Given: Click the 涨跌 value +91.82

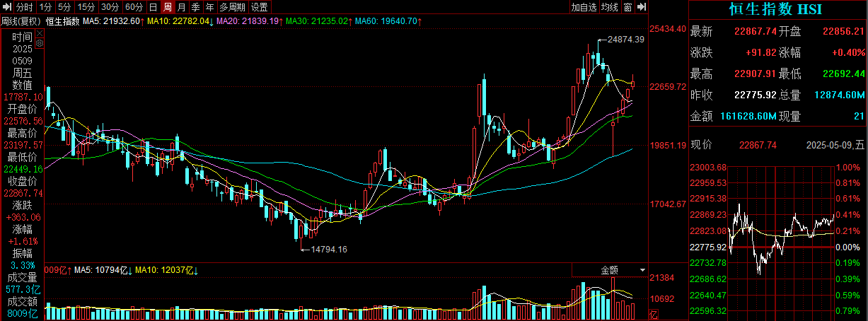Looking at the screenshot, I should pos(760,52).
